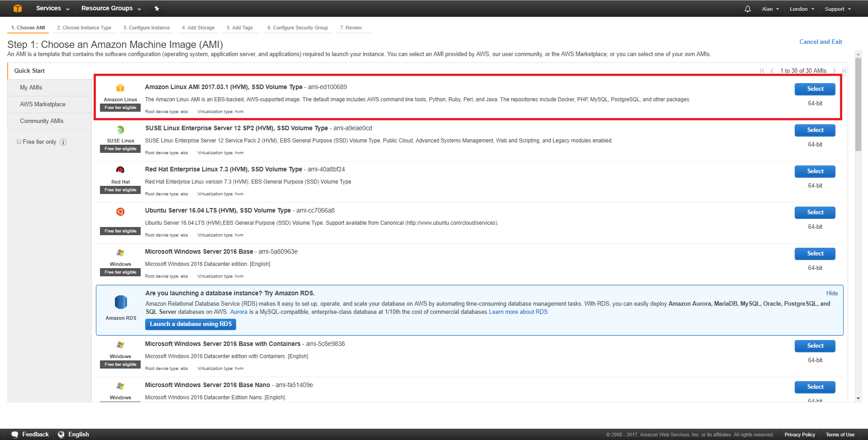Open the Services dropdown menu
This screenshot has height=440, width=868.
[x=53, y=8]
